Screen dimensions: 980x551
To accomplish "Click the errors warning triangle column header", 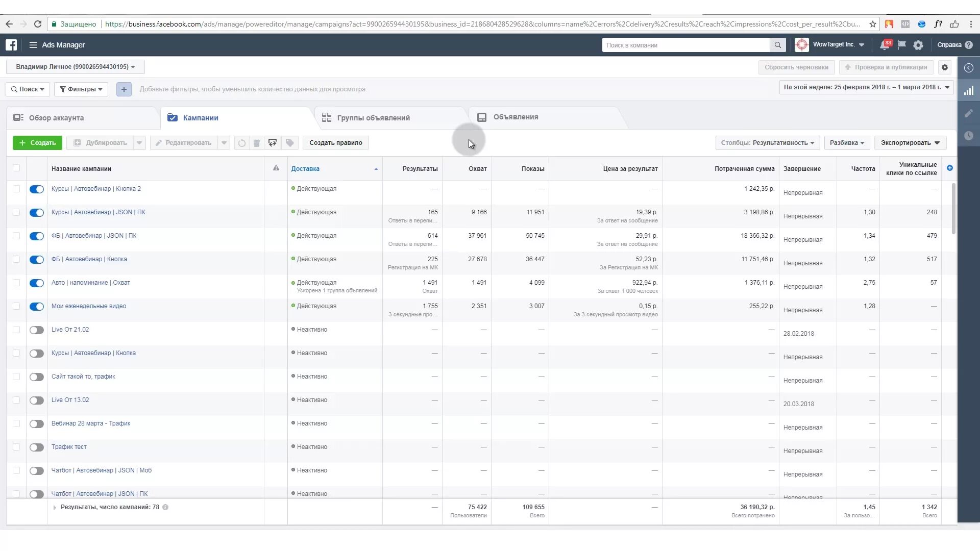I will [x=276, y=168].
